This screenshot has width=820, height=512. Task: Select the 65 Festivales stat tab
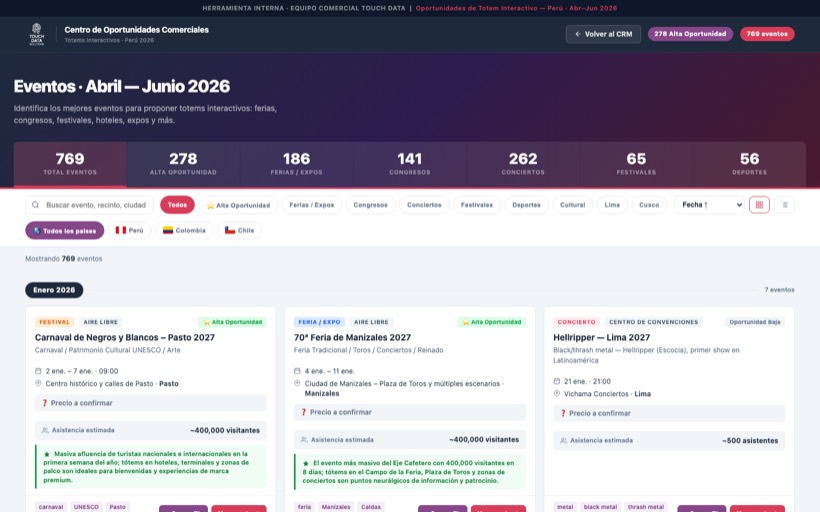(636, 164)
